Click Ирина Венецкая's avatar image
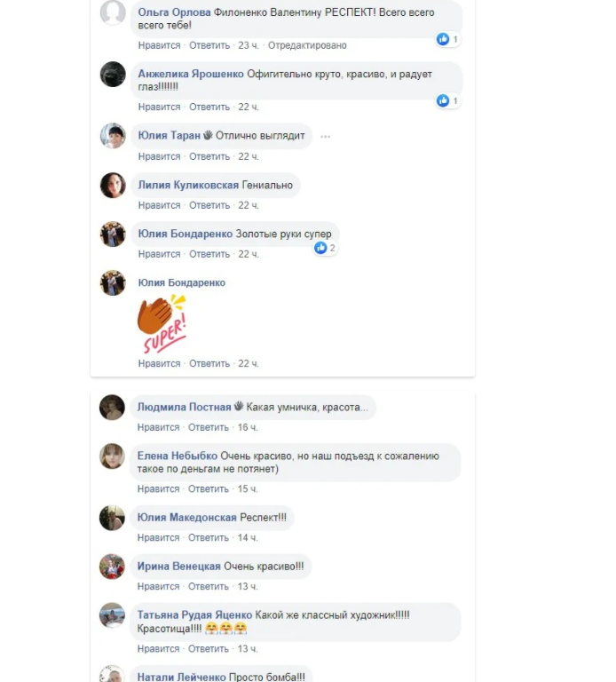 pos(112,567)
